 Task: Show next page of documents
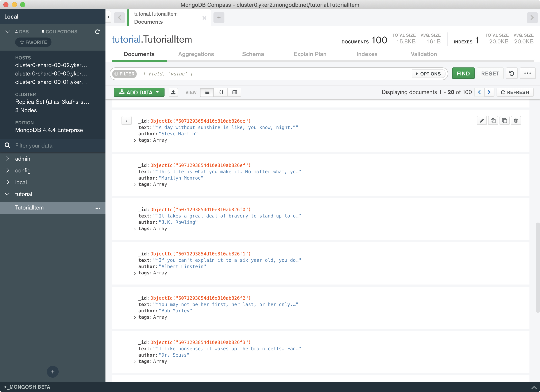(489, 92)
